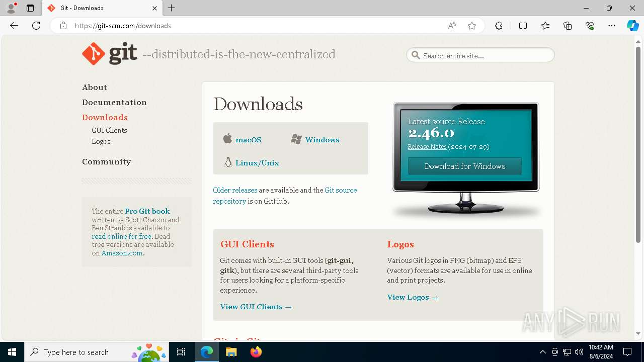Open the Linux/Unix download link
The height and width of the screenshot is (362, 644).
(x=257, y=163)
